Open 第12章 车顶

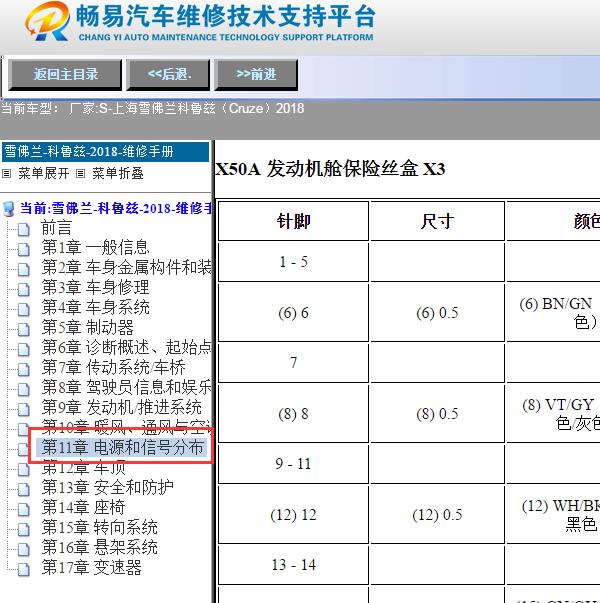tap(83, 468)
